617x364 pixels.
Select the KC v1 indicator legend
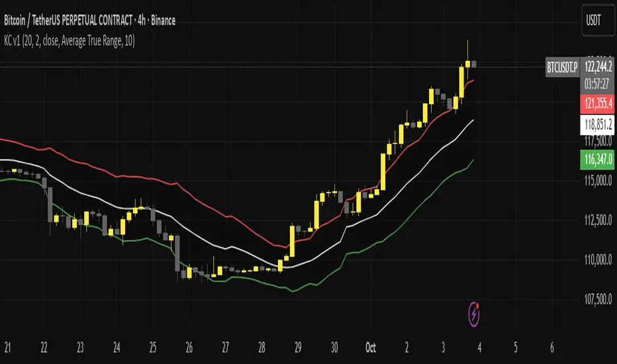pos(70,41)
